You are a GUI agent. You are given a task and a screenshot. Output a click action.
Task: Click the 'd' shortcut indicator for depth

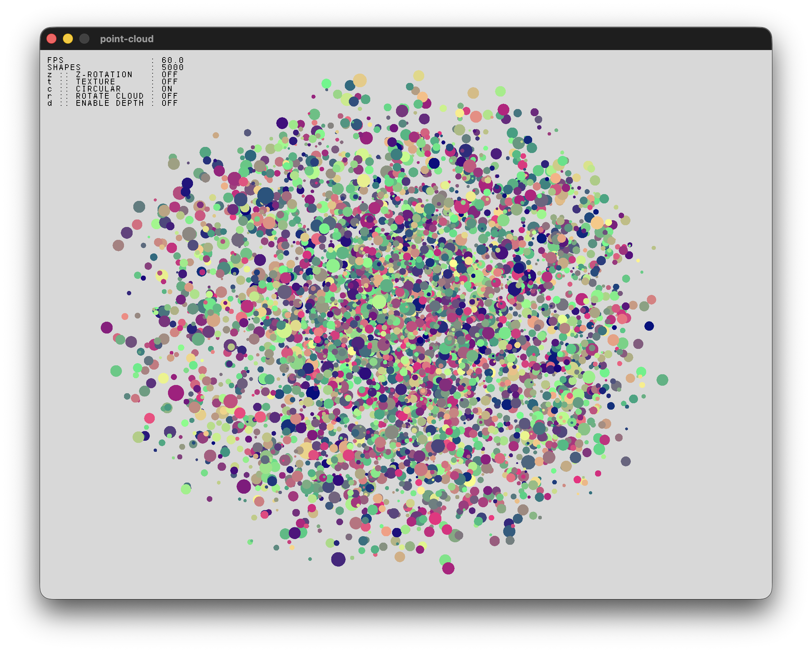coord(49,103)
